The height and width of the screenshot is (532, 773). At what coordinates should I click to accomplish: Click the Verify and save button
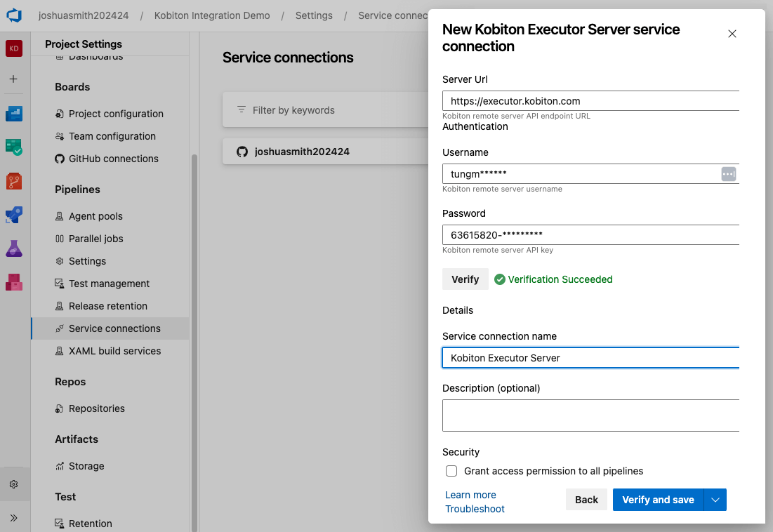click(658, 500)
